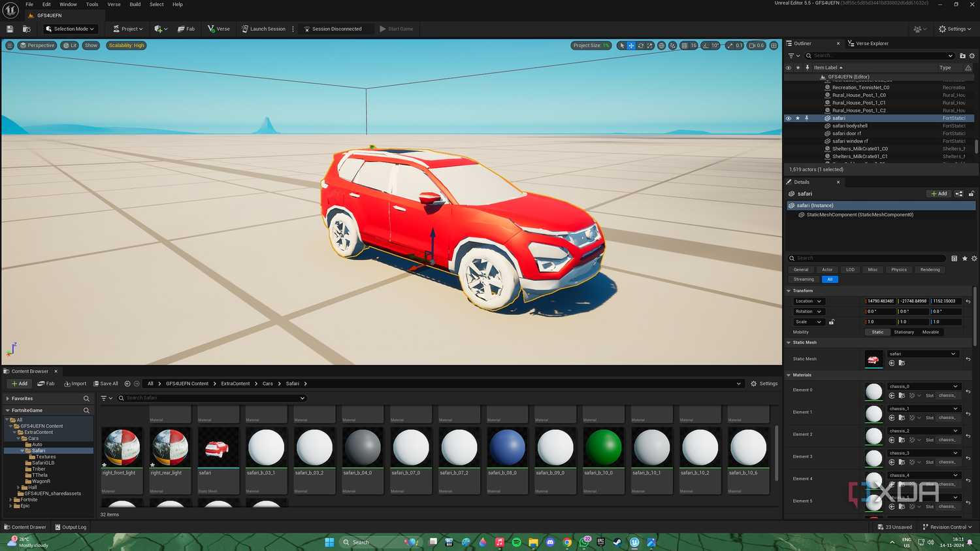
Task: Open the Selection Mode dropdown
Action: pyautogui.click(x=71, y=29)
